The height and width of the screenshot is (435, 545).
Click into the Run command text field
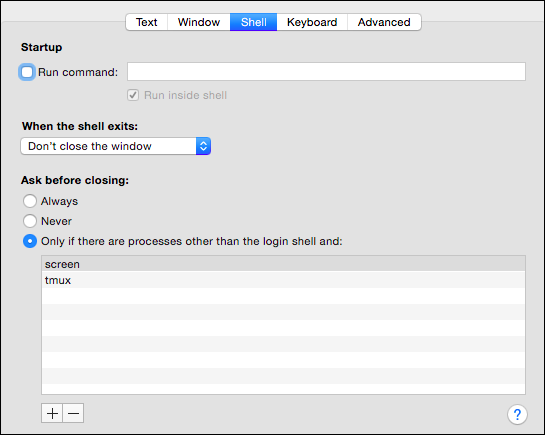tap(326, 72)
